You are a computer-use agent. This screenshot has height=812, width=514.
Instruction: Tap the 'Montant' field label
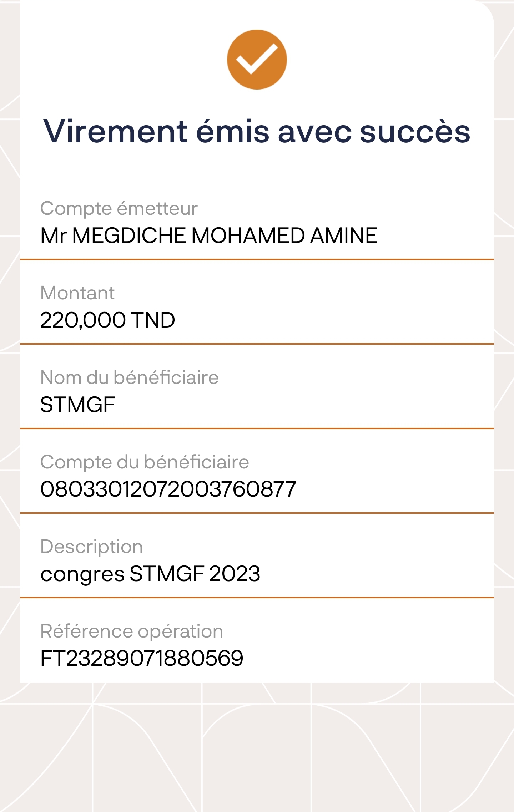point(77,293)
